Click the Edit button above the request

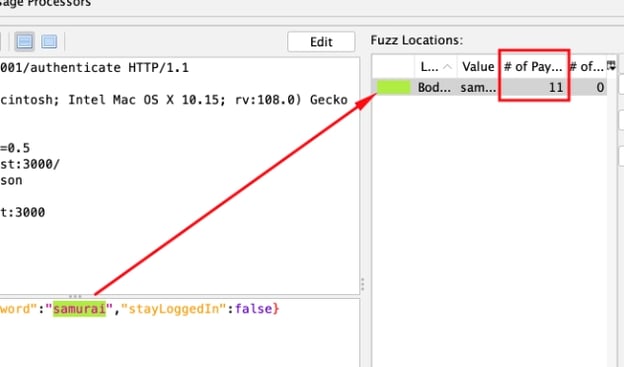321,42
